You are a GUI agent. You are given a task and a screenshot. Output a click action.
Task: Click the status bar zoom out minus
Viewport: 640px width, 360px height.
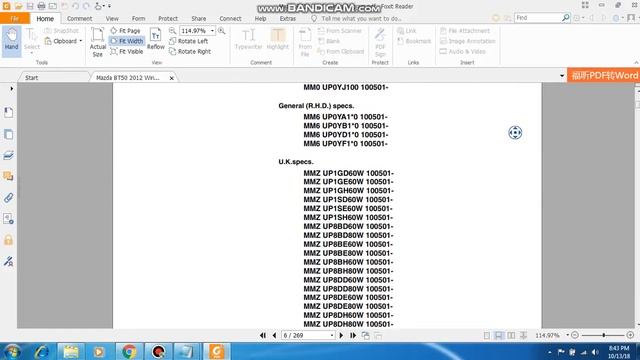pos(575,335)
